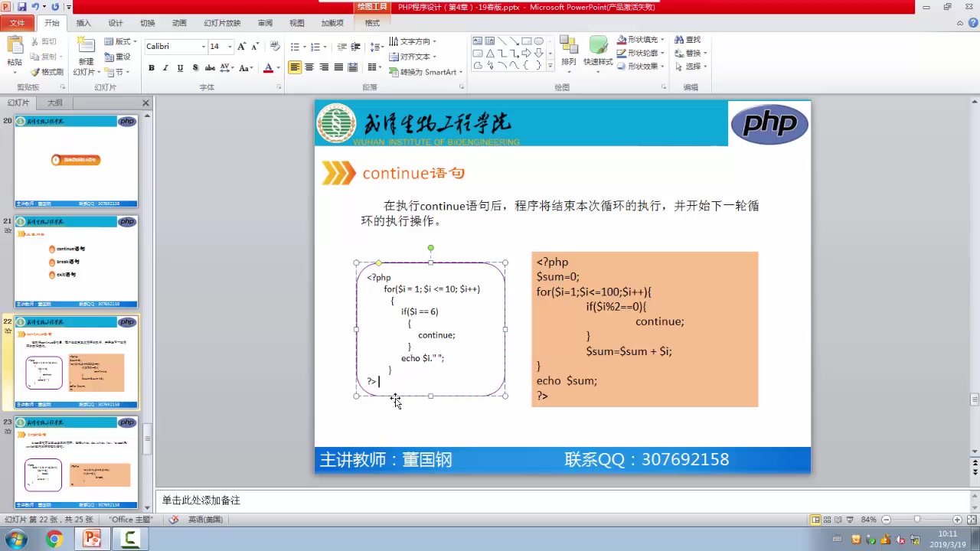980x551 pixels.
Task: Switch to the Insert (插入) tab
Action: click(x=83, y=23)
